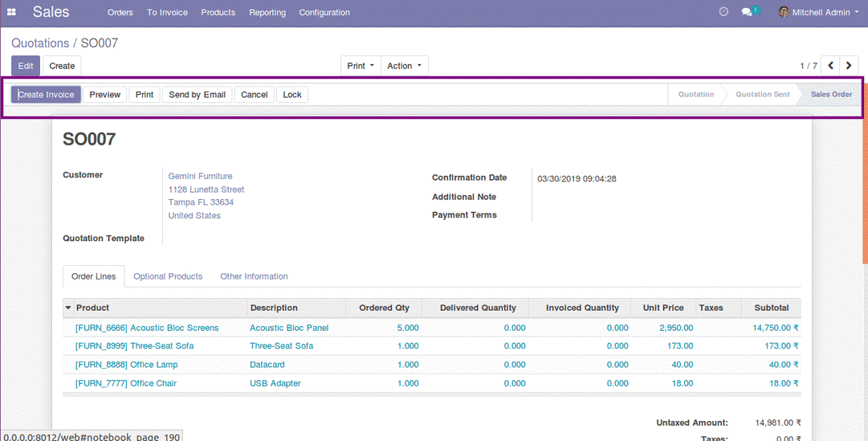Click unit price 173.00 cell
The width and height of the screenshot is (868, 441).
680,345
